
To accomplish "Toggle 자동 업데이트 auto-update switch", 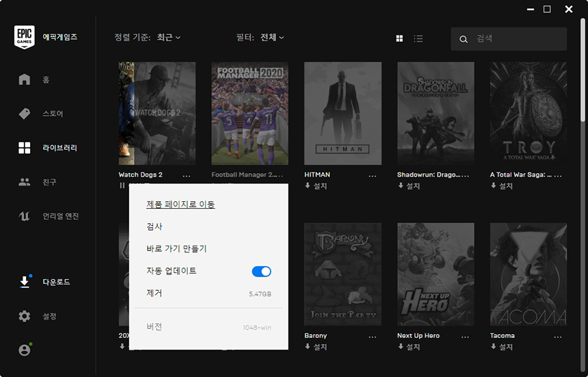I will coord(261,272).
